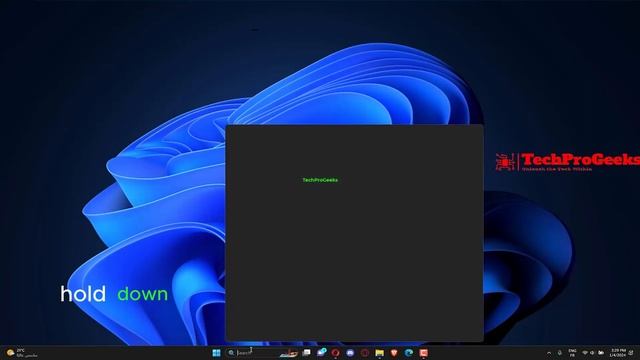Open the File Explorer folder icon
Viewport: 640px width, 360px height.
click(x=380, y=353)
